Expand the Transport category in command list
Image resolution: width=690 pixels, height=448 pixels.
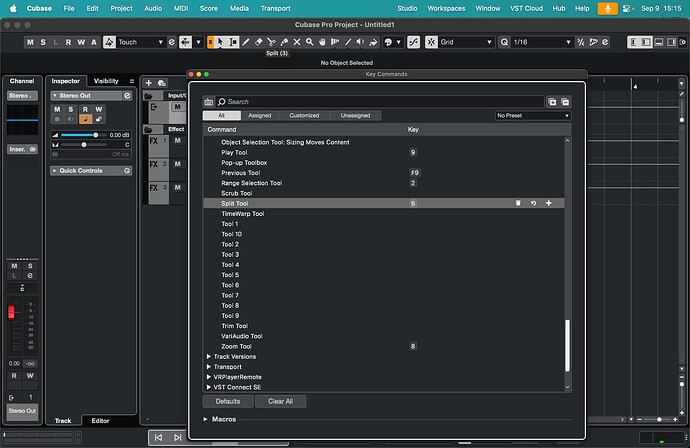209,367
